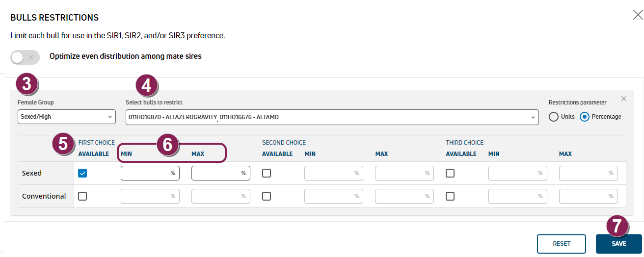Viewport: 644px width, 257px height.
Task: Close the Bulls Restrictions dialog
Action: coord(638,15)
